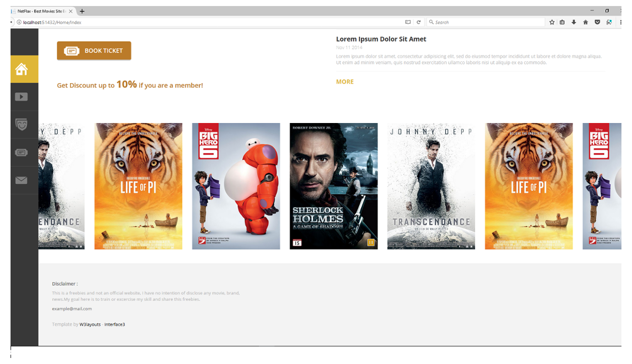Select the NetFlax - Best Movies Site tab
632x364 pixels.
[43, 11]
